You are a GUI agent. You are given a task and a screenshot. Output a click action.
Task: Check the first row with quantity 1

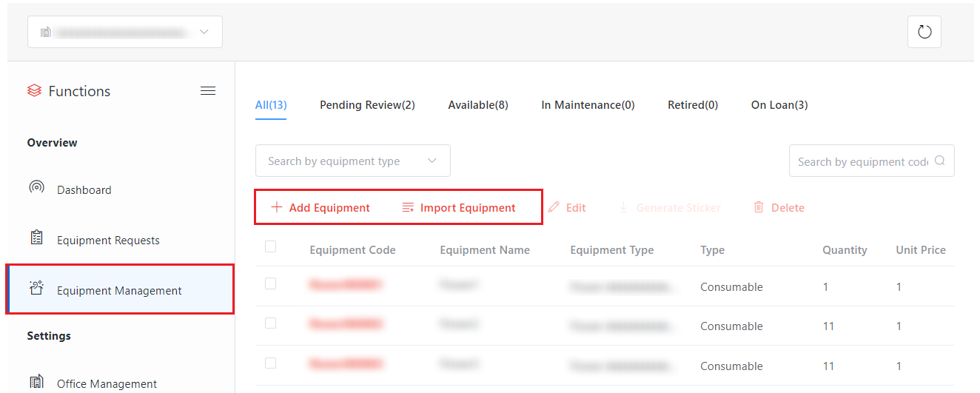point(270,283)
